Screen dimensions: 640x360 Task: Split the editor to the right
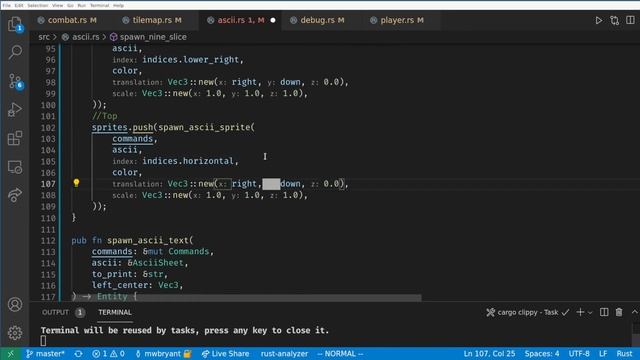(631, 20)
